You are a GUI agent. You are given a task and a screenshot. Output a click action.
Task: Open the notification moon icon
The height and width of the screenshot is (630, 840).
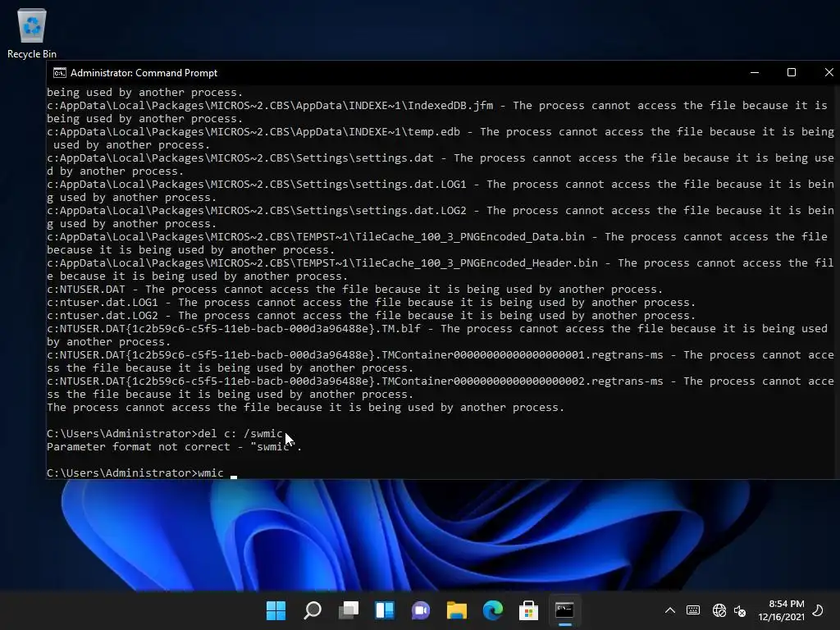tap(818, 610)
